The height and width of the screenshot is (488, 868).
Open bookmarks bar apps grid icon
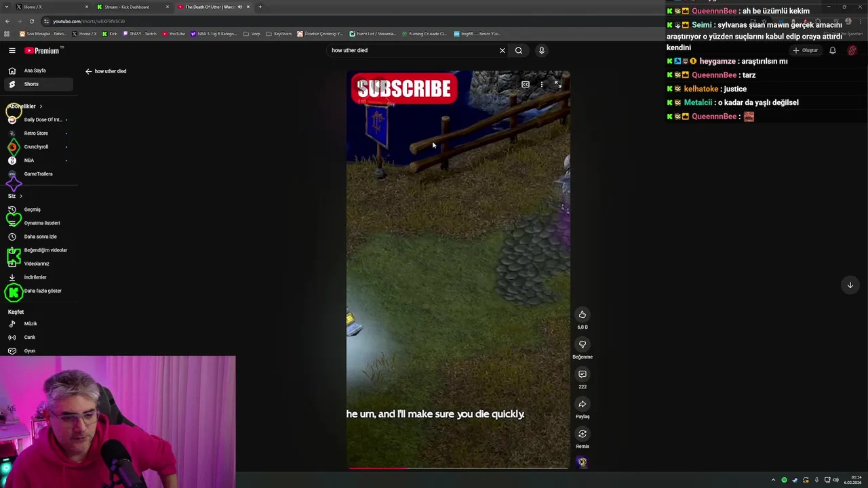[x=7, y=33]
